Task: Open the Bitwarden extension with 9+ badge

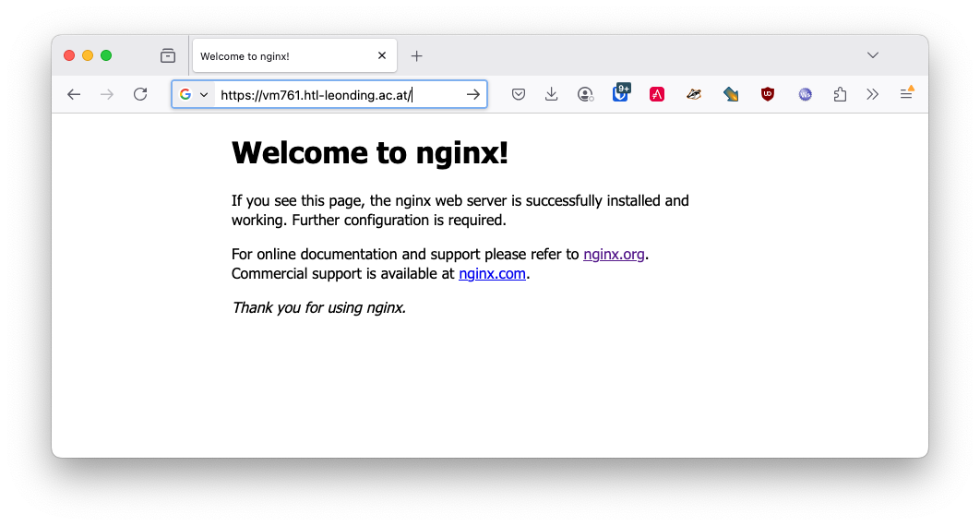Action: (621, 92)
